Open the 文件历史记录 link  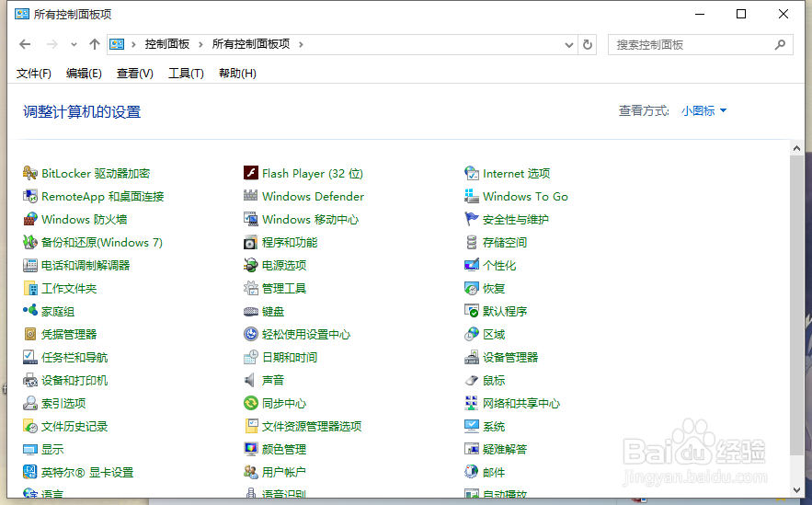[74, 426]
